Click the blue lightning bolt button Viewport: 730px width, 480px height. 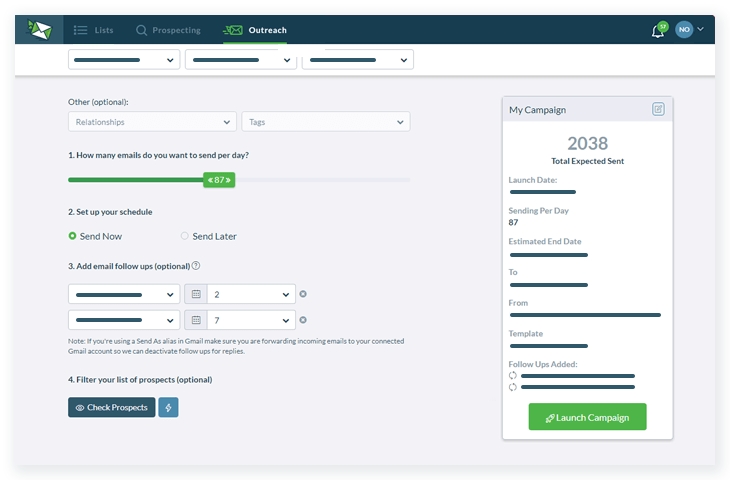[x=169, y=407]
